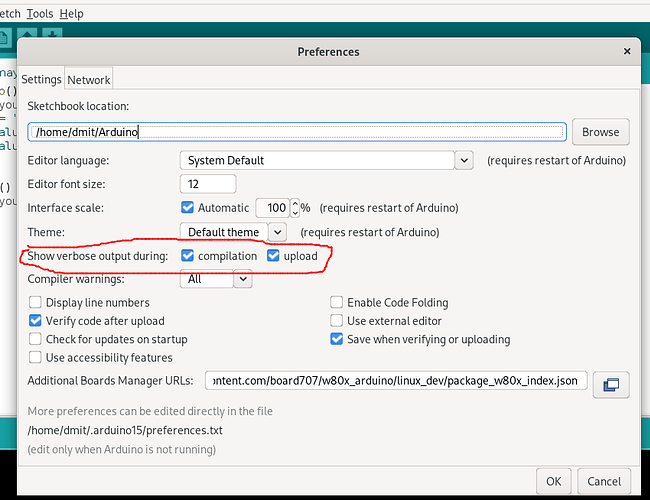Toggle verbose output during upload
Screen dimensions: 650x500
tap(273, 256)
